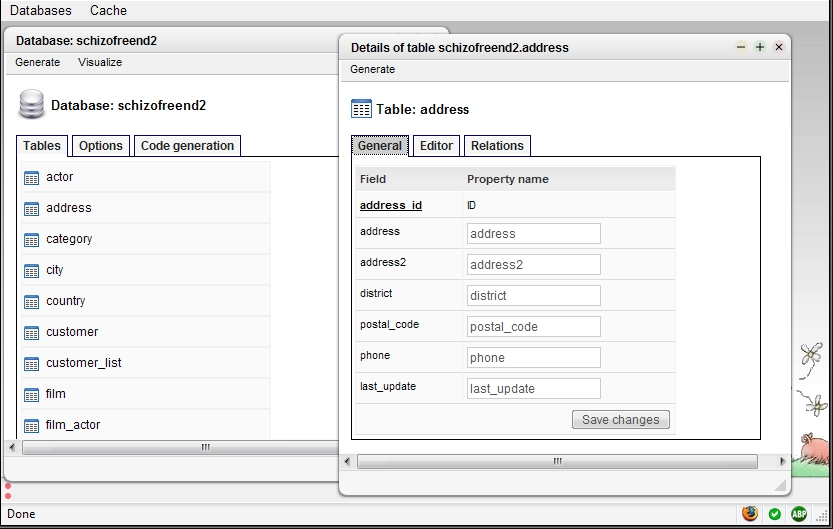Screen dimensions: 833x529
Task: Open the Databases menu
Action: (41, 10)
